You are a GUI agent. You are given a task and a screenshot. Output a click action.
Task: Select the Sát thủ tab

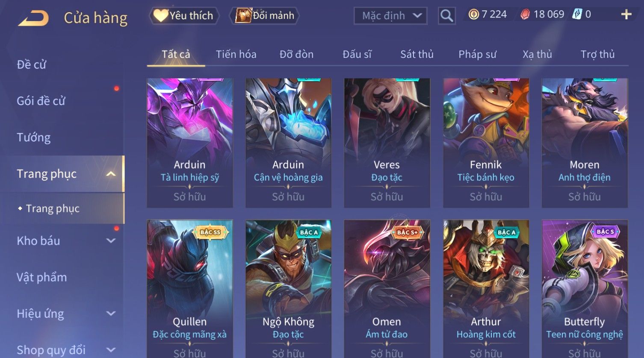pyautogui.click(x=417, y=54)
